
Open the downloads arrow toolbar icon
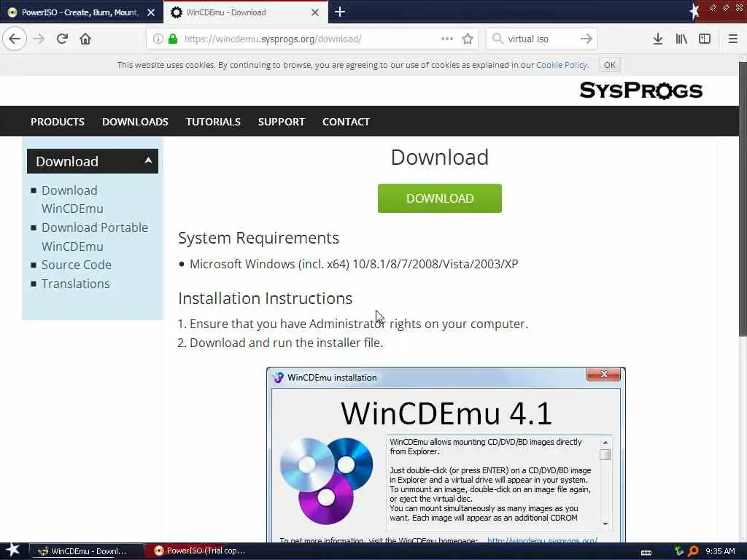[x=658, y=39]
